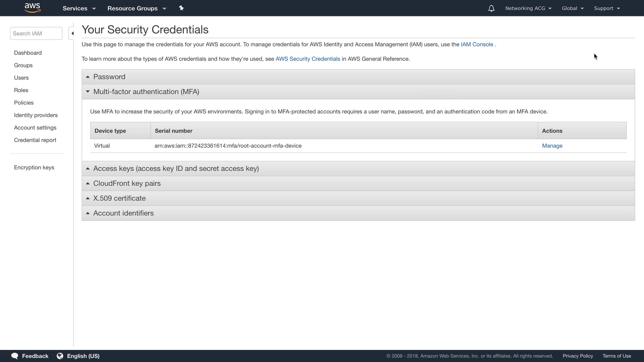Open the Networking ACG account menu

(x=528, y=8)
